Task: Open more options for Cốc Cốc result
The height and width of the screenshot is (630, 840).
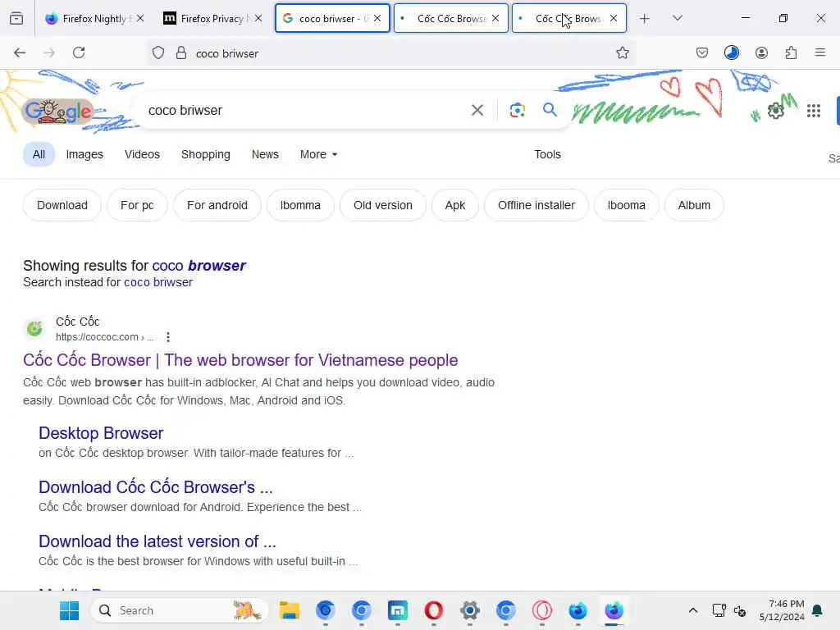Action: (x=167, y=337)
